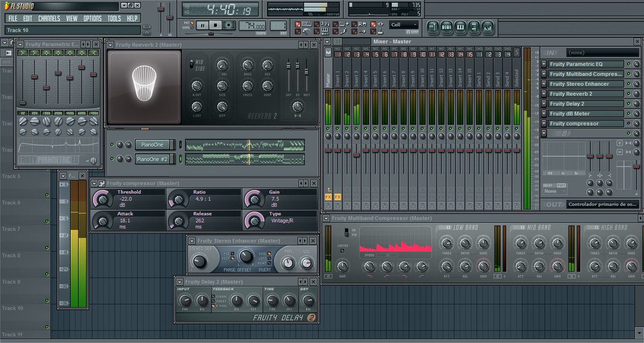644x343 pixels.
Task: Click the loop recording R icon
Action: (x=363, y=24)
